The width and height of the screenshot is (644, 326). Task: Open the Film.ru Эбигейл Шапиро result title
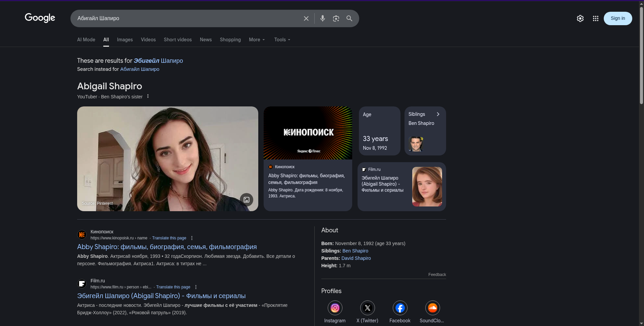pos(161,296)
